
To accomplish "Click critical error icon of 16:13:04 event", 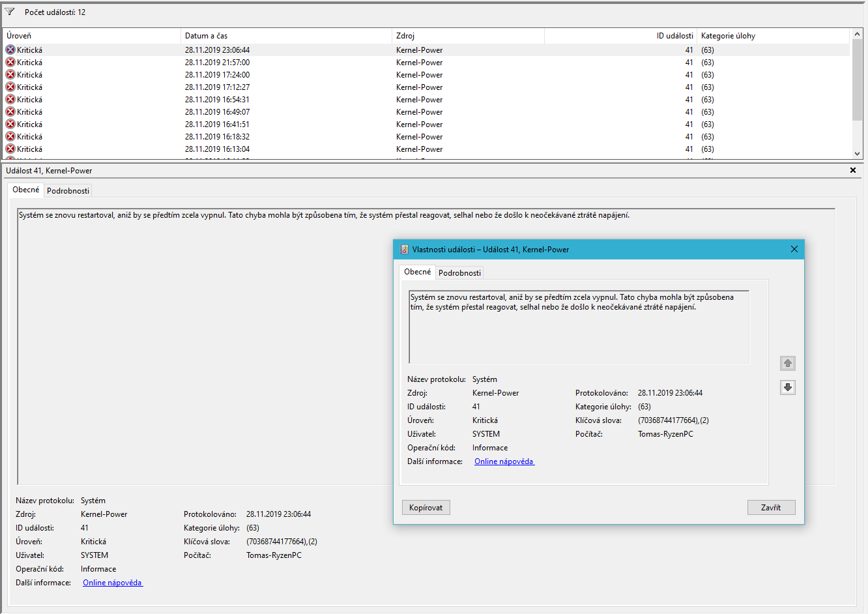I will [x=10, y=149].
